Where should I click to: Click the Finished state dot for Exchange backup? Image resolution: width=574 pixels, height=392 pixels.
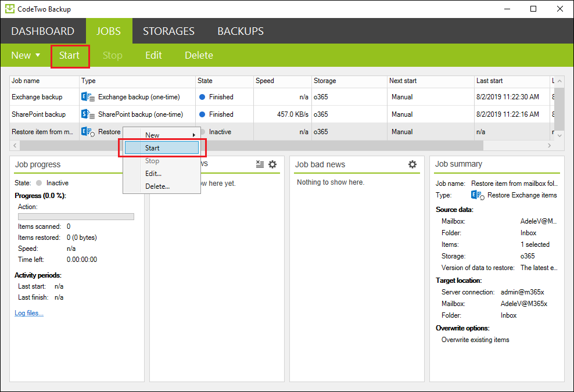click(202, 97)
